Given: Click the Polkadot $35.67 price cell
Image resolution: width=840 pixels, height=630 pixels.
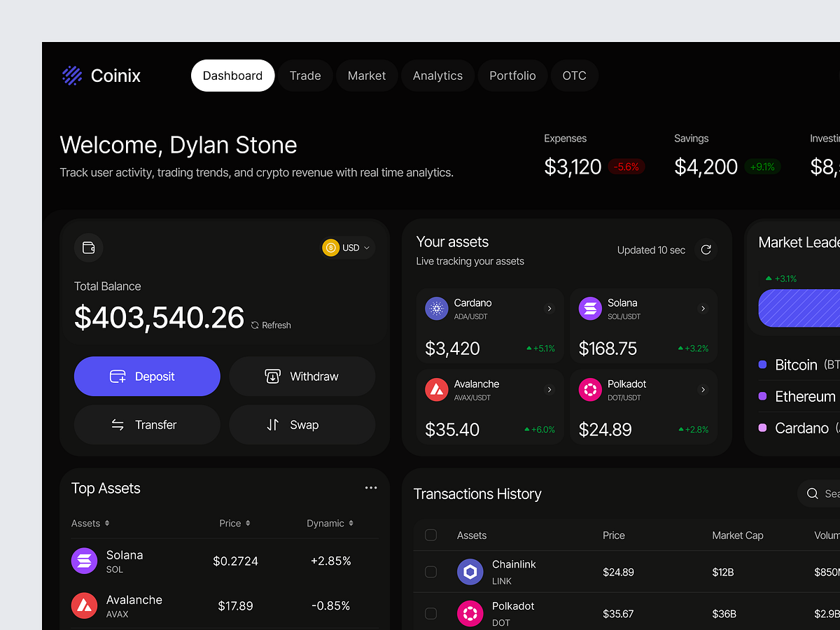Looking at the screenshot, I should click(x=618, y=614).
